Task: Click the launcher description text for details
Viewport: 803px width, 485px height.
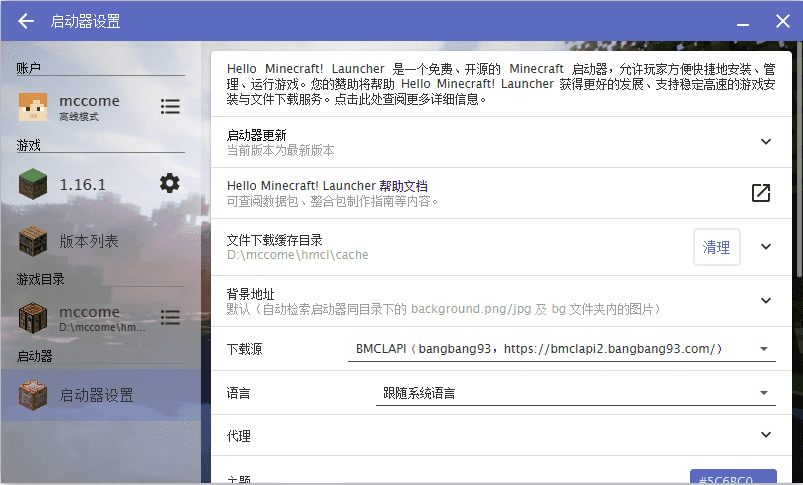Action: (501, 83)
